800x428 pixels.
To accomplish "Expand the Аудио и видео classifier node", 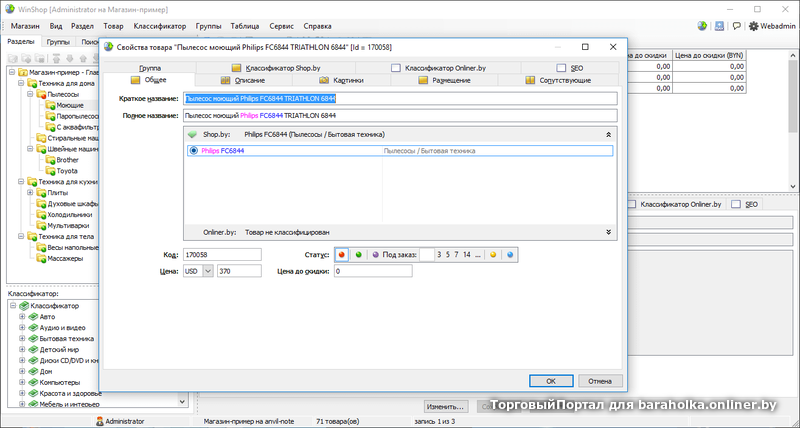I will click(22, 328).
